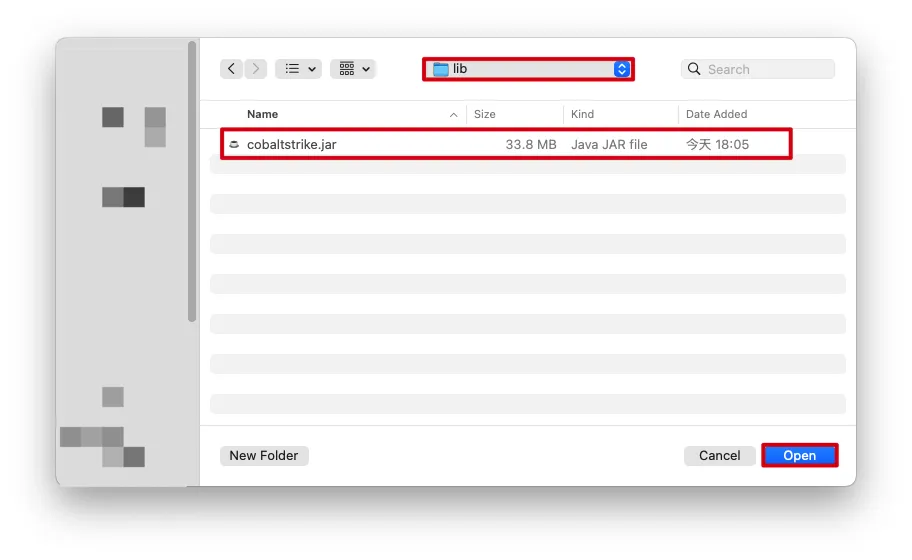Sort files by the Name column
Viewport: 912px width, 560px height.
263,114
